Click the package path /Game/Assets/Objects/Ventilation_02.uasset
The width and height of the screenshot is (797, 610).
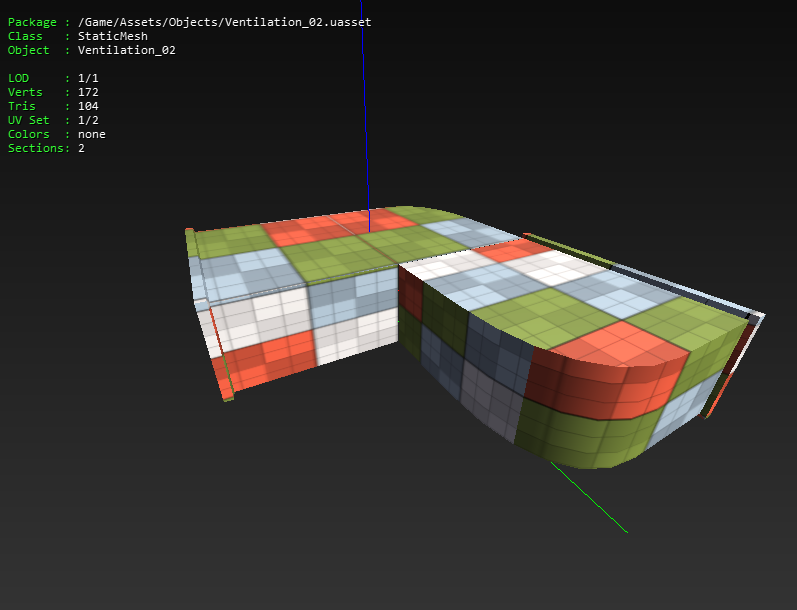(224, 22)
